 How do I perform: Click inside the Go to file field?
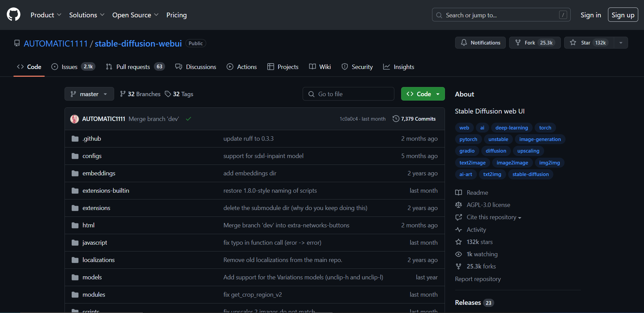pos(348,94)
